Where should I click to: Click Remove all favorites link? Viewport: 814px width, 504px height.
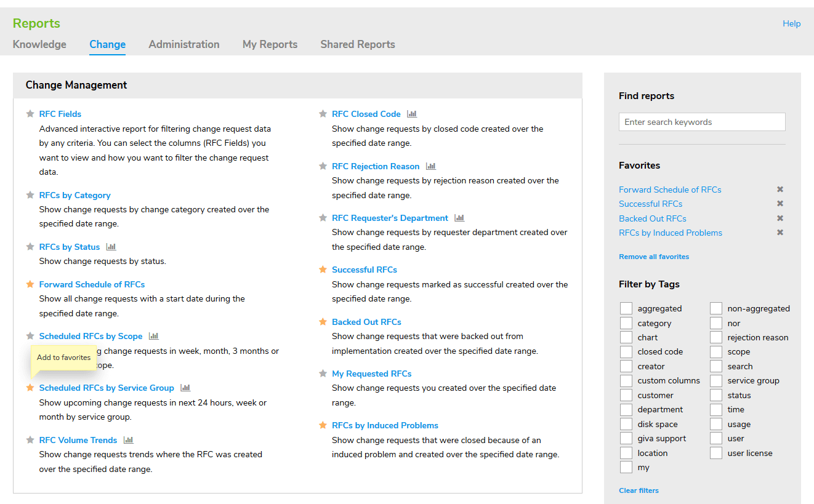click(653, 257)
